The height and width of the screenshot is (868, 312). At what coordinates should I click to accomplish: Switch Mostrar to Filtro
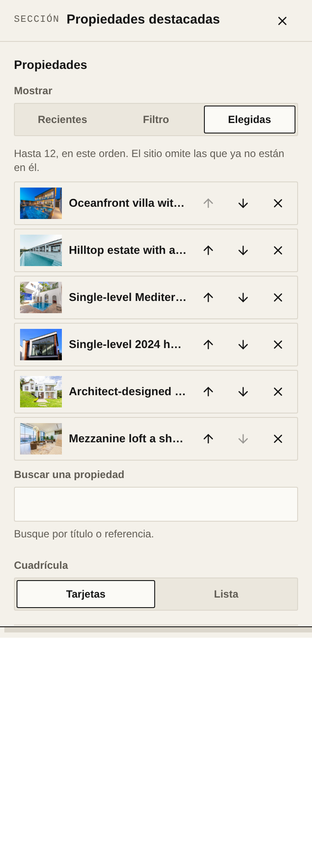coord(156,120)
